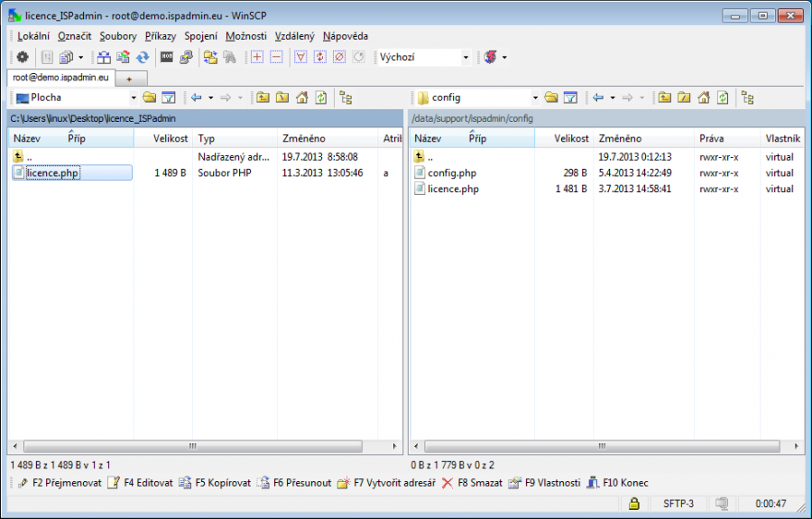Image resolution: width=812 pixels, height=519 pixels.
Task: Open the Spojení menu
Action: click(x=201, y=36)
